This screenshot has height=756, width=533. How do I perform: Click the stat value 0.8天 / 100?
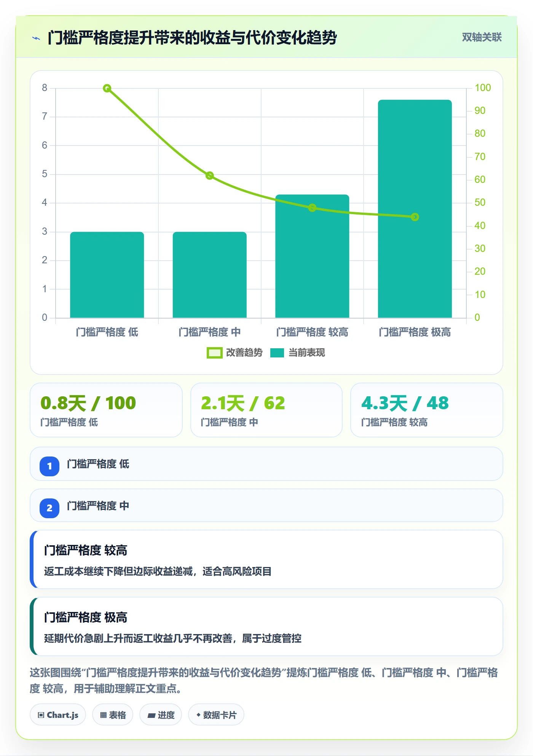[88, 403]
